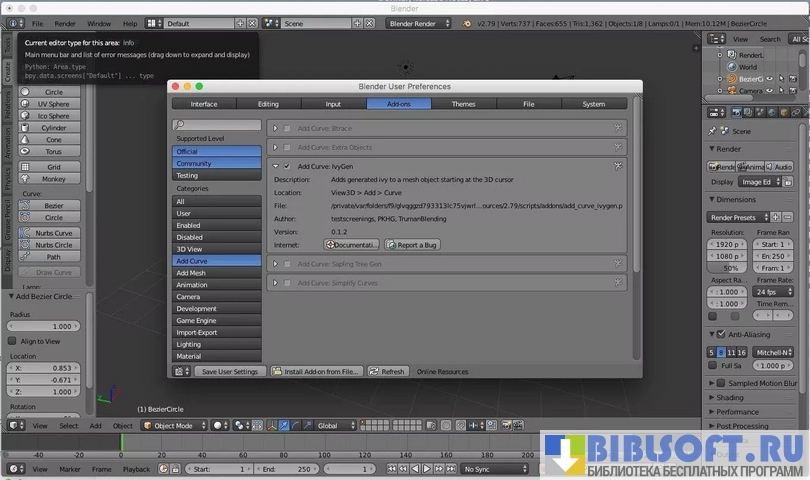Enable the Add Curve: Extra Objects checkbox

point(287,147)
